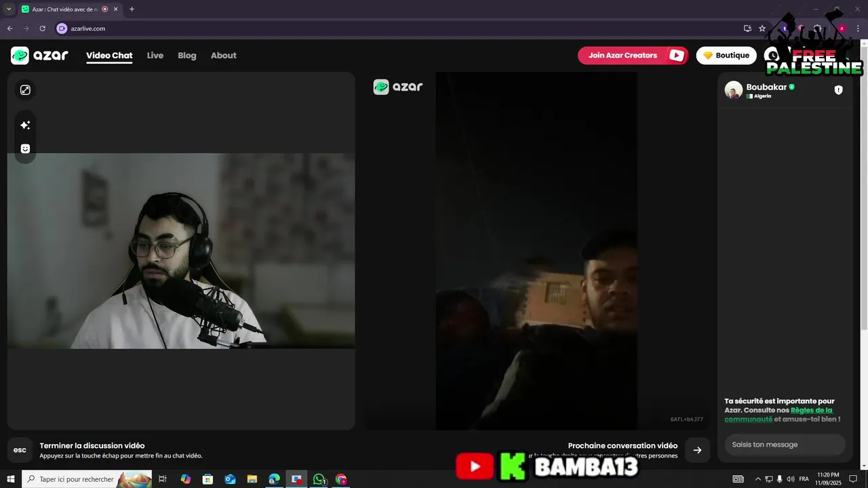This screenshot has height=488, width=868.
Task: Click the Azar logo in the header
Action: point(39,56)
